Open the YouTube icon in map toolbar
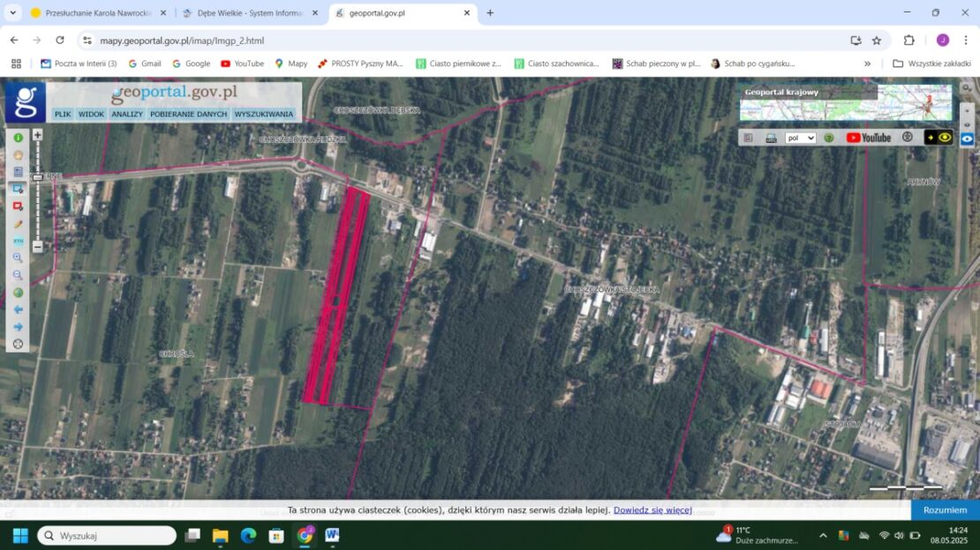This screenshot has height=550, width=980. point(868,138)
